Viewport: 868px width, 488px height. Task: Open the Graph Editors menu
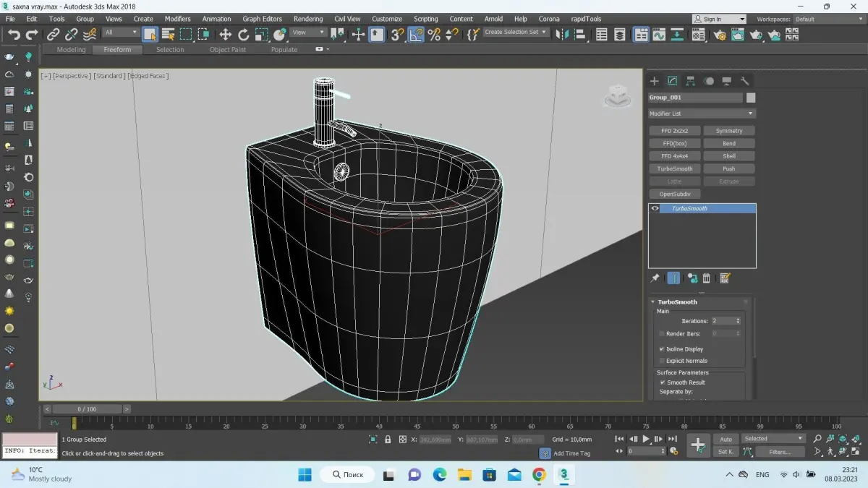[x=262, y=19]
